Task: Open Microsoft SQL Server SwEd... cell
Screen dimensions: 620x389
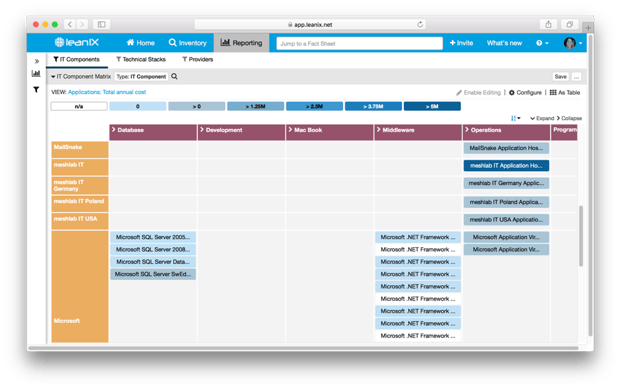Action: pyautogui.click(x=153, y=274)
